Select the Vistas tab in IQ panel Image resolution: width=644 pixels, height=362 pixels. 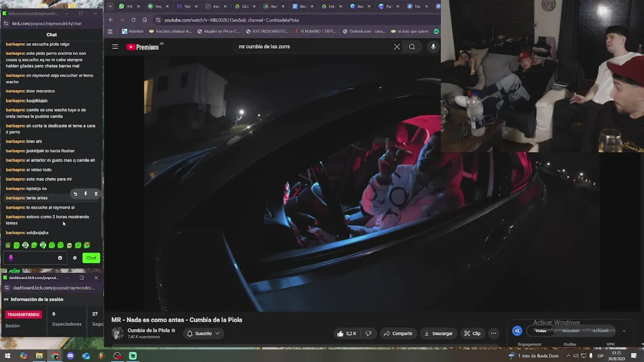(x=541, y=331)
